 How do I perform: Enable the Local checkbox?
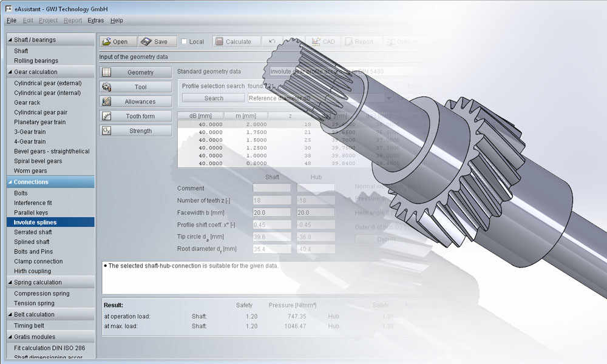[184, 42]
